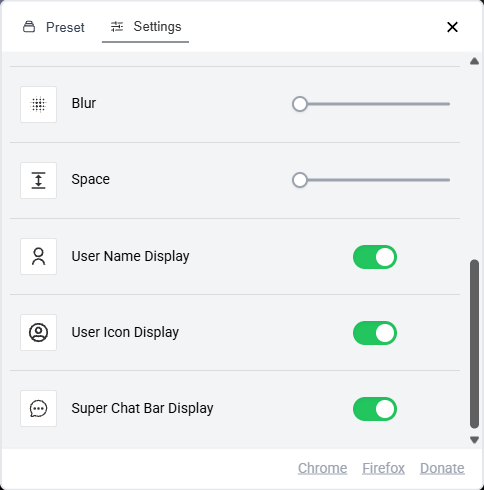Click the User Name Display person icon
The height and width of the screenshot is (490, 484).
point(38,256)
